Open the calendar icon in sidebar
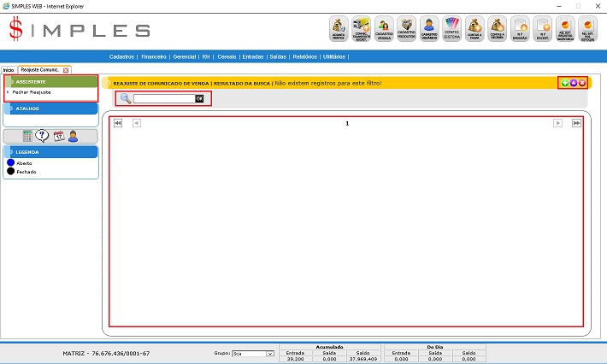The height and width of the screenshot is (364, 607). tap(58, 136)
